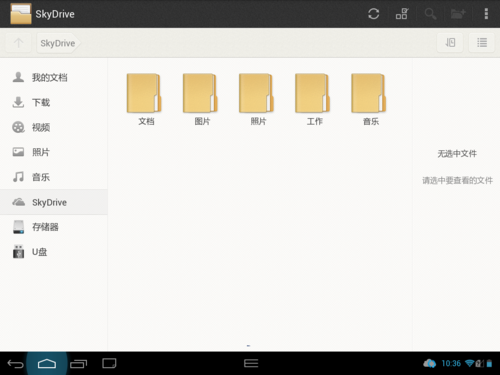Click the 无选中文件 text in details pane
This screenshot has width=500, height=375.
(x=457, y=154)
